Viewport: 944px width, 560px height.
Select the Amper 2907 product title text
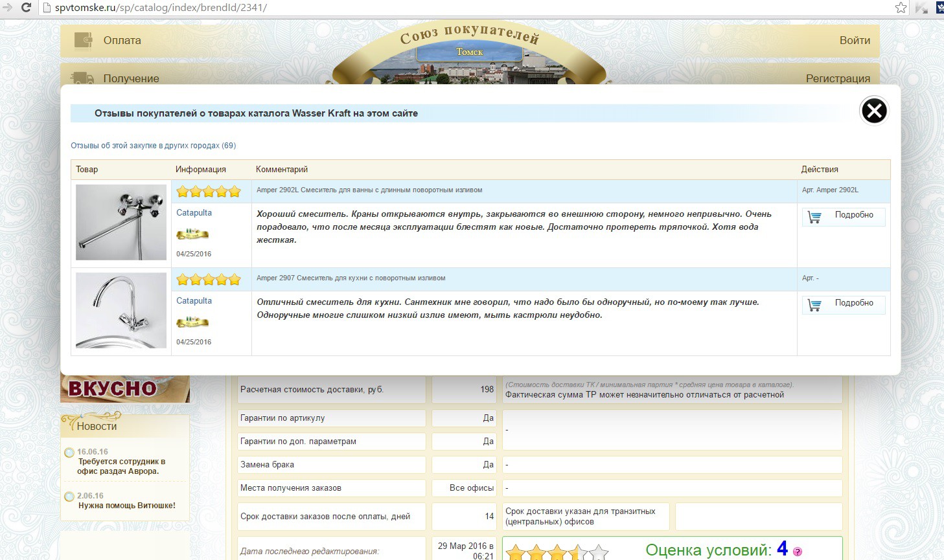[x=351, y=278]
